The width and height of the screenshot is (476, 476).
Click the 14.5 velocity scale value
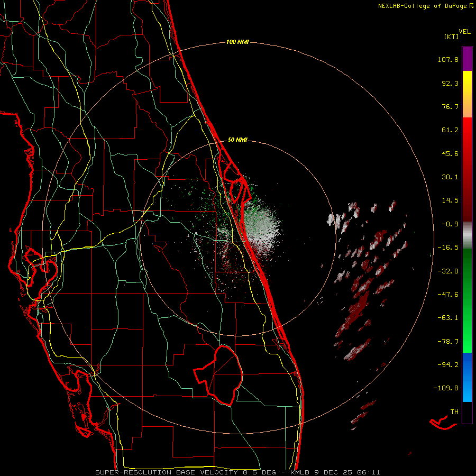(450, 200)
